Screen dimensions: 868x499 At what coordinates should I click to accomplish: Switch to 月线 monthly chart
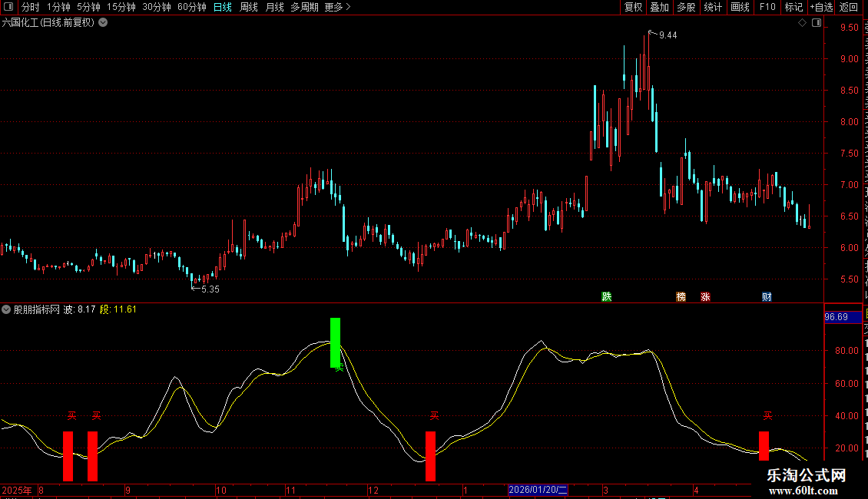(274, 7)
